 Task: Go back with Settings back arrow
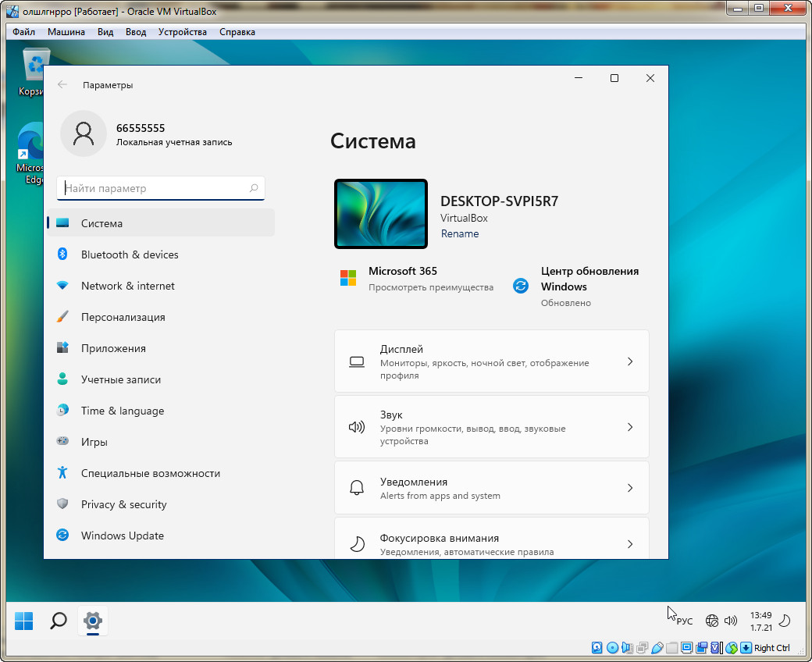[x=62, y=85]
